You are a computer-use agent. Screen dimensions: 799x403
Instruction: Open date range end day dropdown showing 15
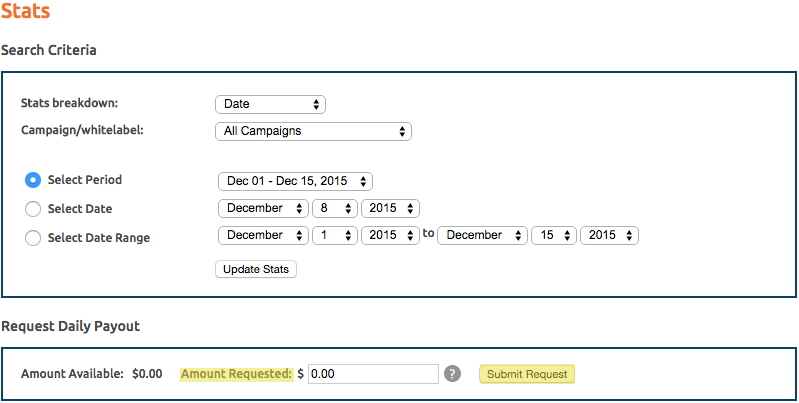pyautogui.click(x=554, y=236)
